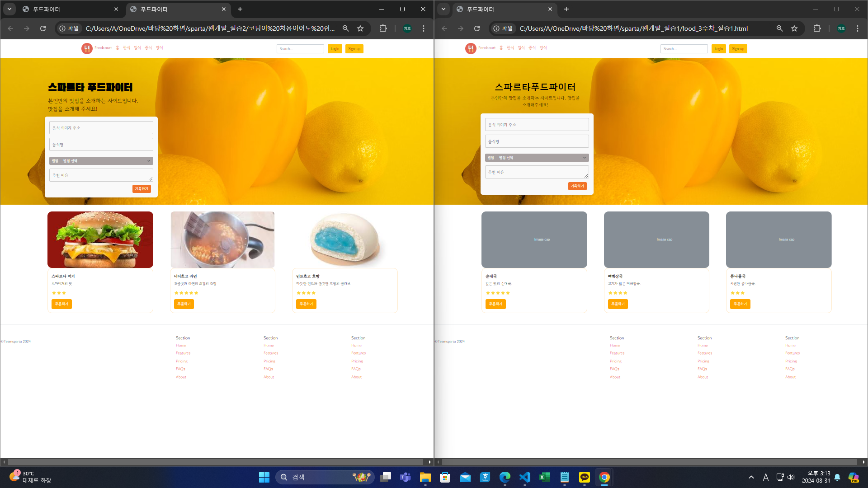Open the Chrome three-dot menu in left window
The height and width of the screenshot is (488, 868).
pyautogui.click(x=424, y=28)
